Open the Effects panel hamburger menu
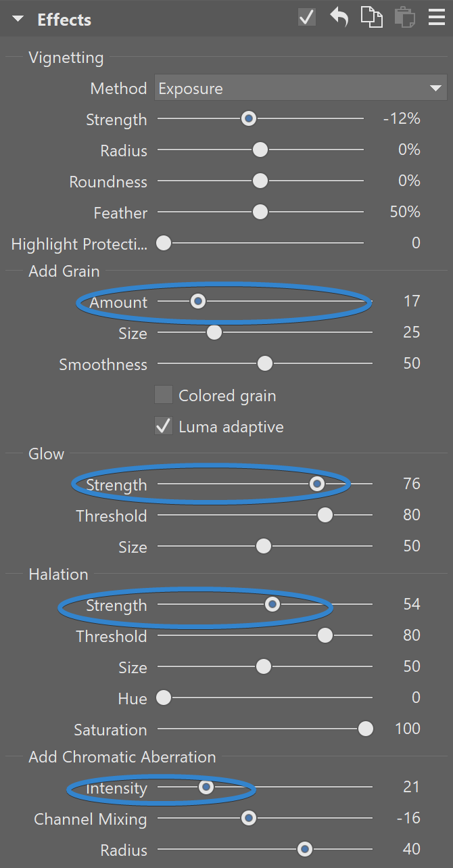This screenshot has width=453, height=868. click(437, 18)
